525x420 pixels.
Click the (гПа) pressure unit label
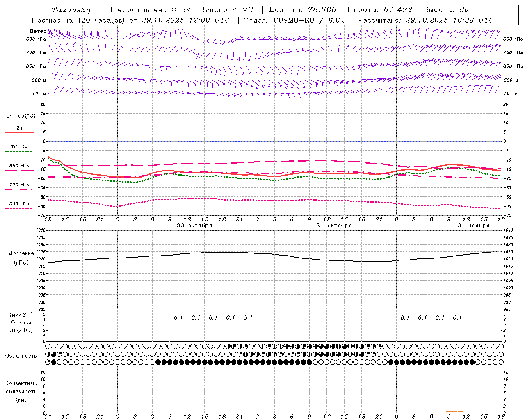click(x=21, y=263)
